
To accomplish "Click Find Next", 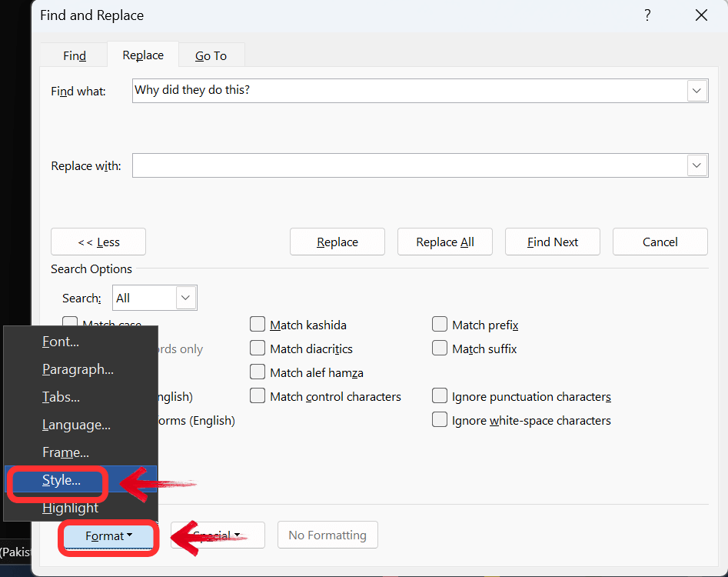I will tap(552, 241).
